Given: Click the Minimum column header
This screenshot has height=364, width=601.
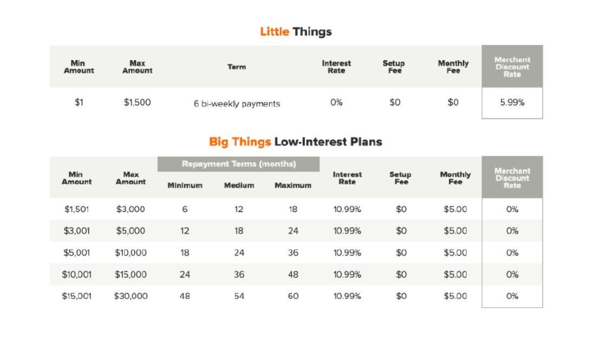Looking at the screenshot, I should coord(185,186).
